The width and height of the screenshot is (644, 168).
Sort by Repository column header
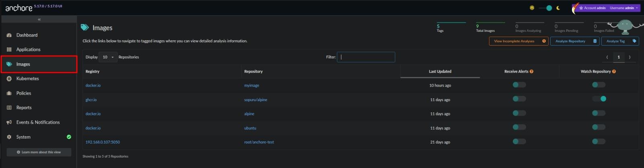(x=321, y=71)
